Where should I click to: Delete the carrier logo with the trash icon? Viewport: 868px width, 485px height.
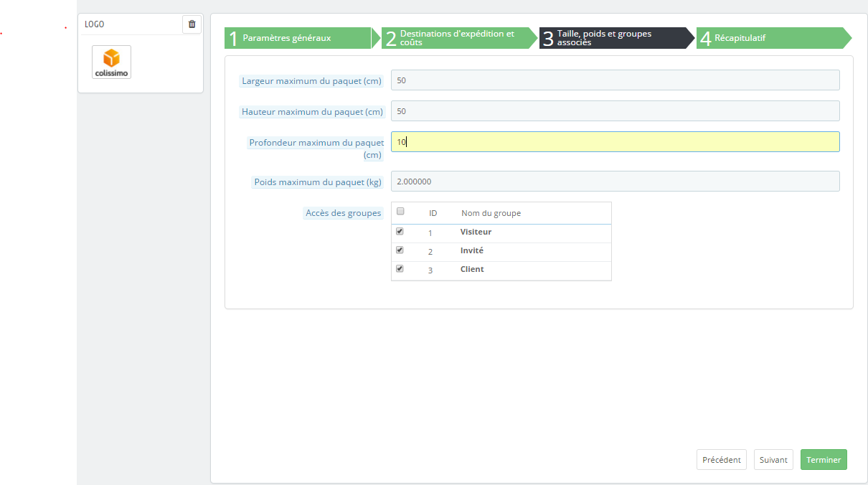pyautogui.click(x=192, y=24)
